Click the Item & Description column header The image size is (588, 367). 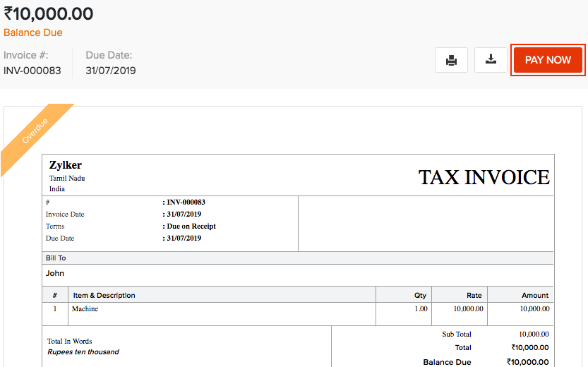point(104,295)
